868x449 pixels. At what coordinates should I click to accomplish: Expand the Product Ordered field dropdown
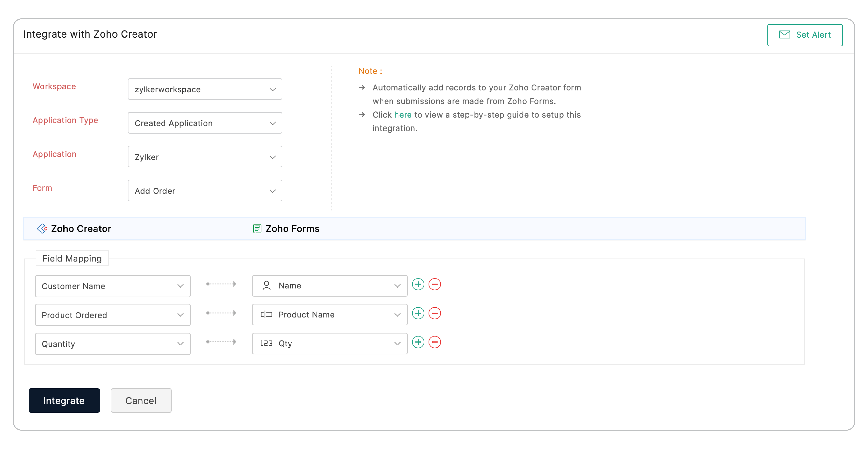pos(112,315)
